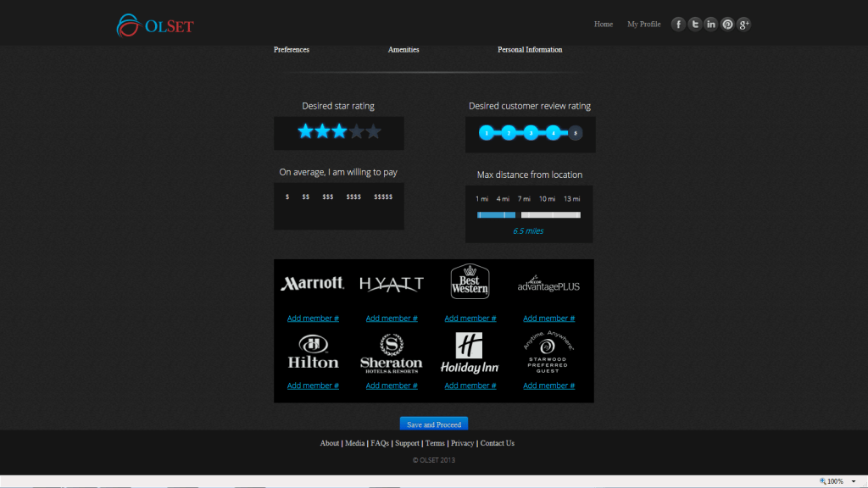The image size is (868, 488).
Task: Set star rating to two stars
Action: coord(322,131)
